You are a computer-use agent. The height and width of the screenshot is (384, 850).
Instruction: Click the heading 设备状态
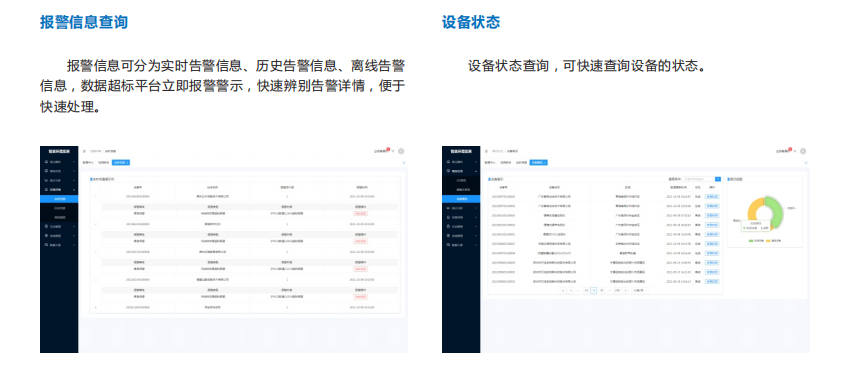pos(471,22)
